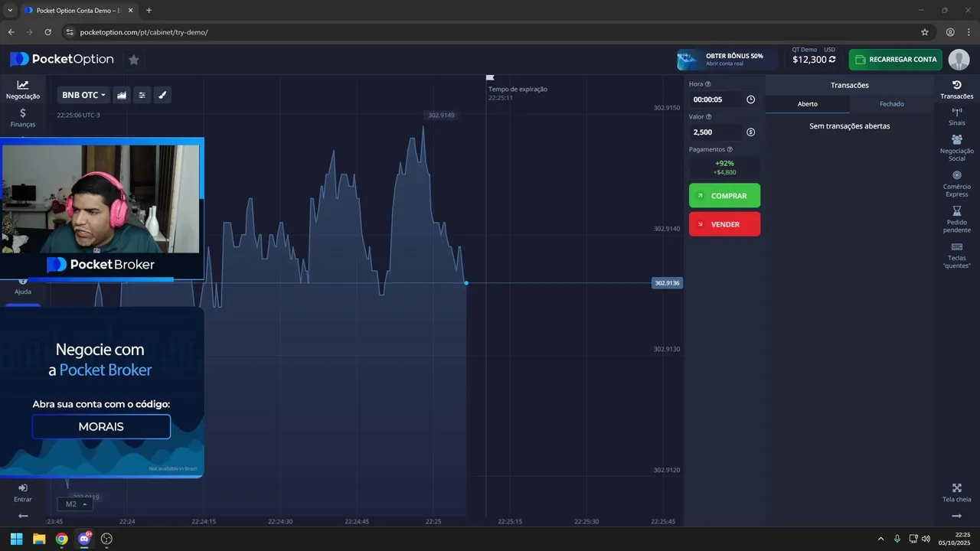Click the MORAIS promo code box
Screen dimensions: 980x551
pyautogui.click(x=101, y=426)
